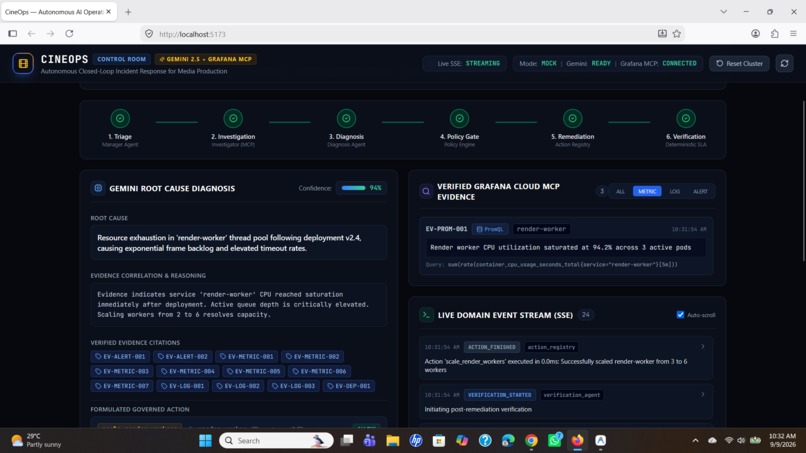This screenshot has height=453, width=806.
Task: Expand the VERIFICATION_STARTED event row chevron
Action: 703,394
